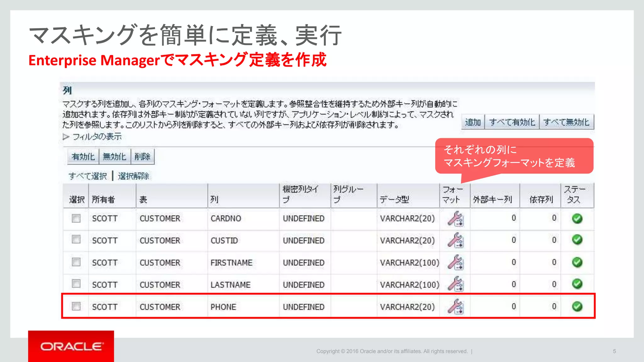Tick the checkbox for CARDNO row
644x362 pixels.
coord(76,218)
